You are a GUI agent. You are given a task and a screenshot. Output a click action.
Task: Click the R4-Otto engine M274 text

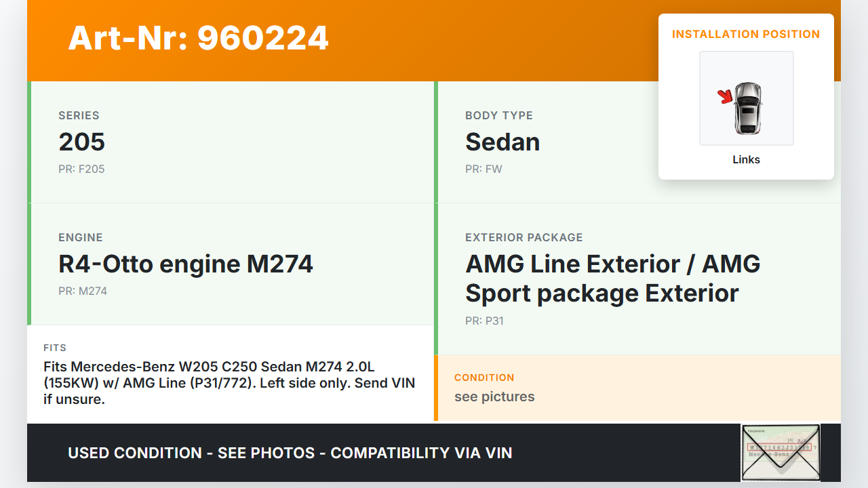pos(186,264)
